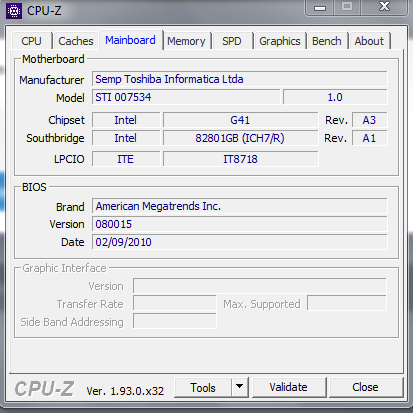Screen dimensions: 413x413
Task: Go to the Memory tab
Action: point(186,41)
